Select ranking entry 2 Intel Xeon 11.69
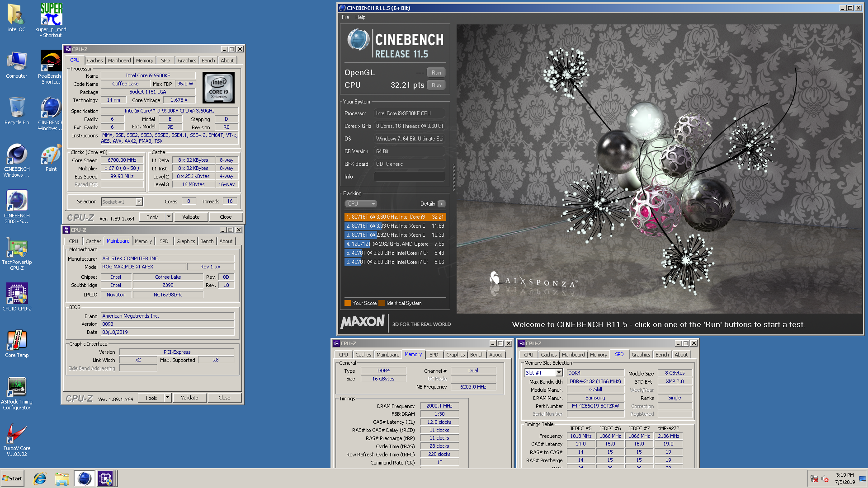The image size is (868, 488). pos(395,226)
